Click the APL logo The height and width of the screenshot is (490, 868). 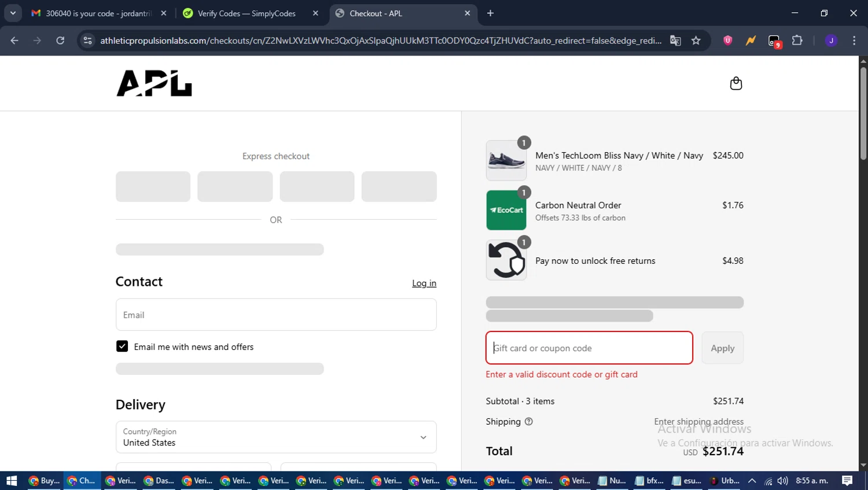pos(154,83)
